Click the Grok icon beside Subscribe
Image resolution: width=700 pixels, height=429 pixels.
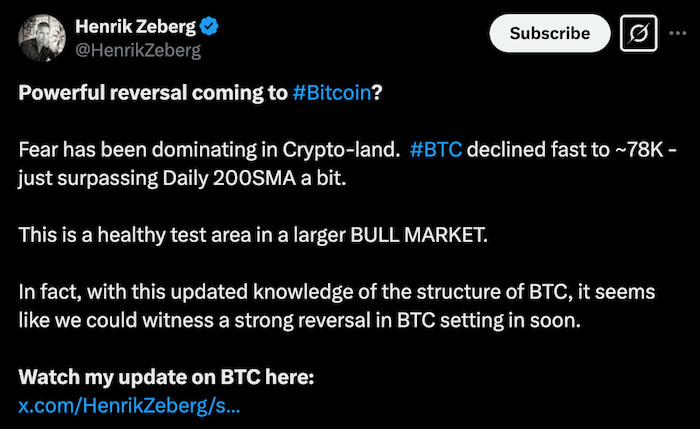pyautogui.click(x=636, y=33)
